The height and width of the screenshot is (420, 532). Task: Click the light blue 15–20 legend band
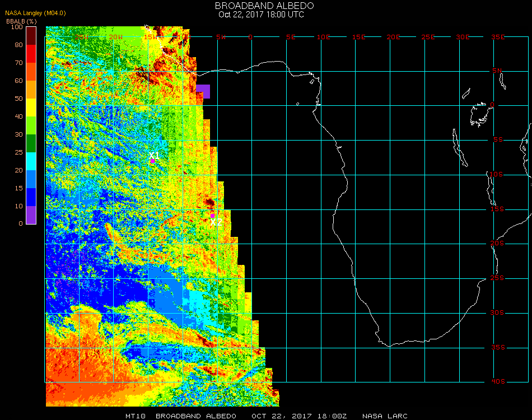31,179
